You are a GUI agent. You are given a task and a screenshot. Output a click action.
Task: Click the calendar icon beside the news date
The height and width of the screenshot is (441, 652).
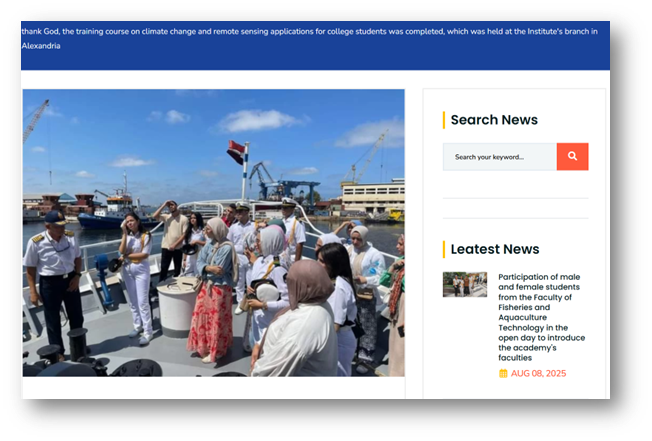coord(503,373)
